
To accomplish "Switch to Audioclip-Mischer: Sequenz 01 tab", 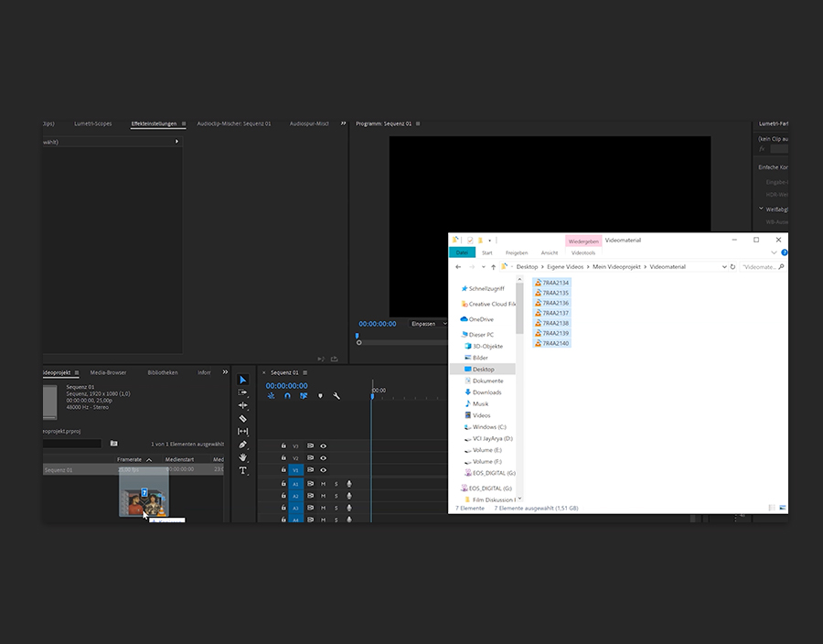I will click(x=234, y=123).
